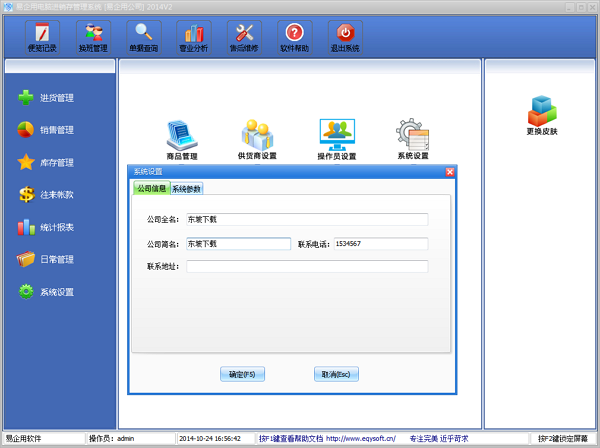This screenshot has width=600, height=448.
Task: Open 软件帮助 software help icon
Action: (x=295, y=37)
